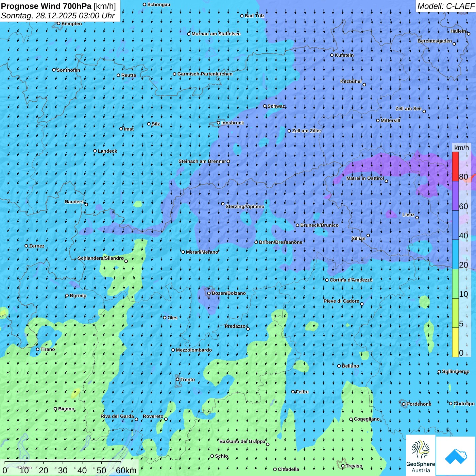The width and height of the screenshot is (476, 476).
Task: Click the light blue 20–40 km/h swatch
Action: 455,255
